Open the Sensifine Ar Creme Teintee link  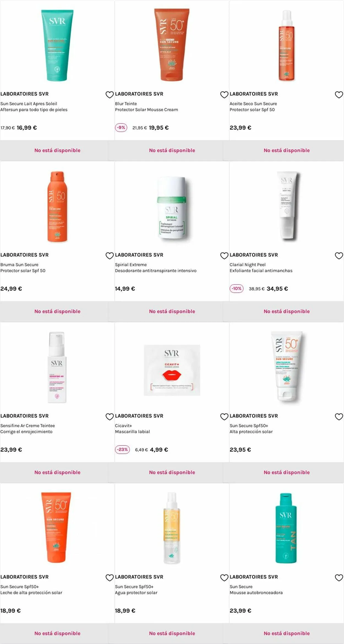point(28,426)
